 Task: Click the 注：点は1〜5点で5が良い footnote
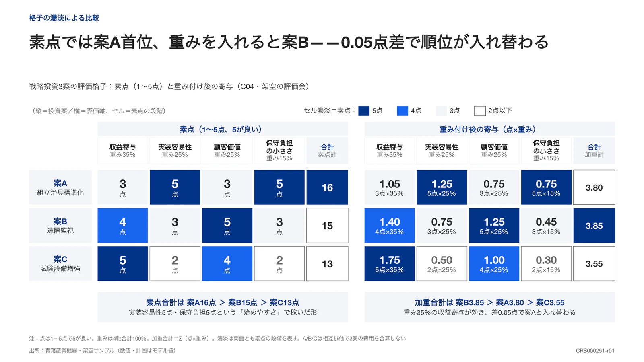(x=217, y=338)
